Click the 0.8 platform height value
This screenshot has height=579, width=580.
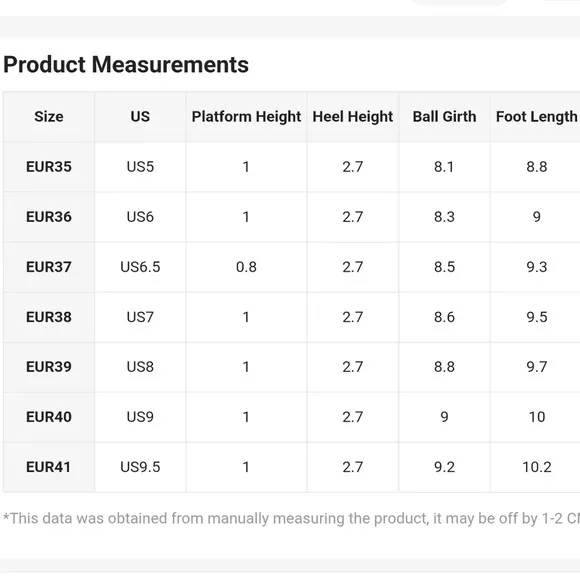pos(246,267)
